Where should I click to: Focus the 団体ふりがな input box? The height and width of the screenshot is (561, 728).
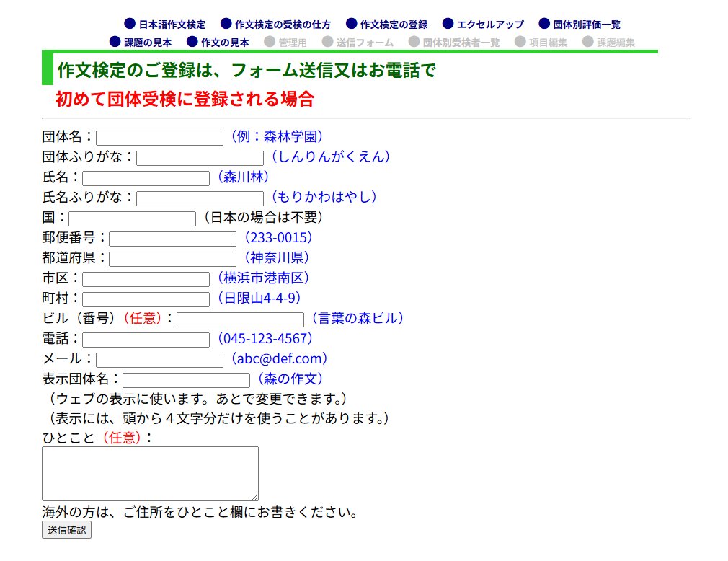pyautogui.click(x=200, y=158)
